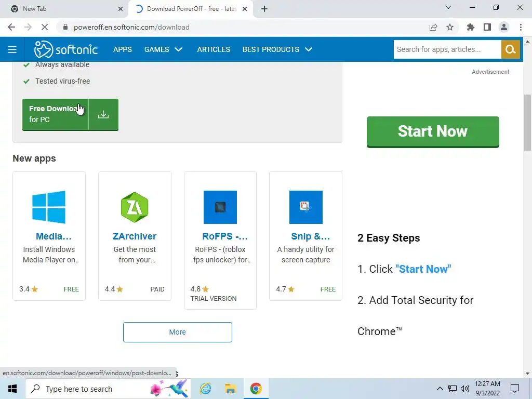The height and width of the screenshot is (399, 532).
Task: Stop loading the page with X button
Action: coord(45,27)
